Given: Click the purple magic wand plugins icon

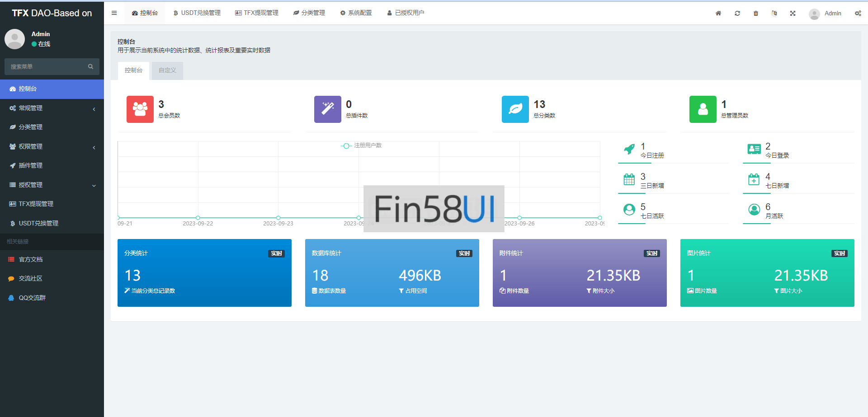Looking at the screenshot, I should coord(327,109).
